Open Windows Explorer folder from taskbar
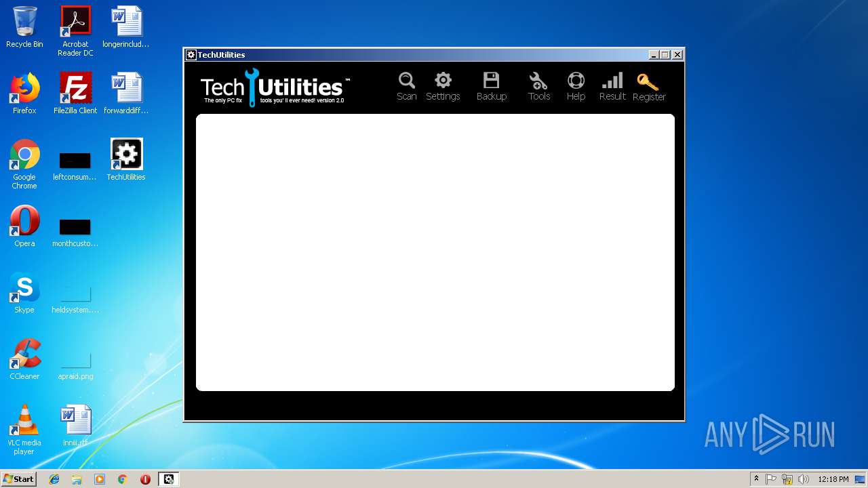This screenshot has height=488, width=868. pyautogui.click(x=77, y=479)
